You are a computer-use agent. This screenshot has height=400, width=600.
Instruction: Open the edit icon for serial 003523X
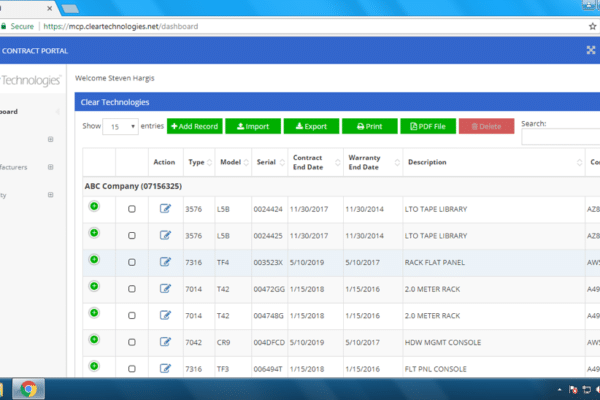(x=165, y=261)
